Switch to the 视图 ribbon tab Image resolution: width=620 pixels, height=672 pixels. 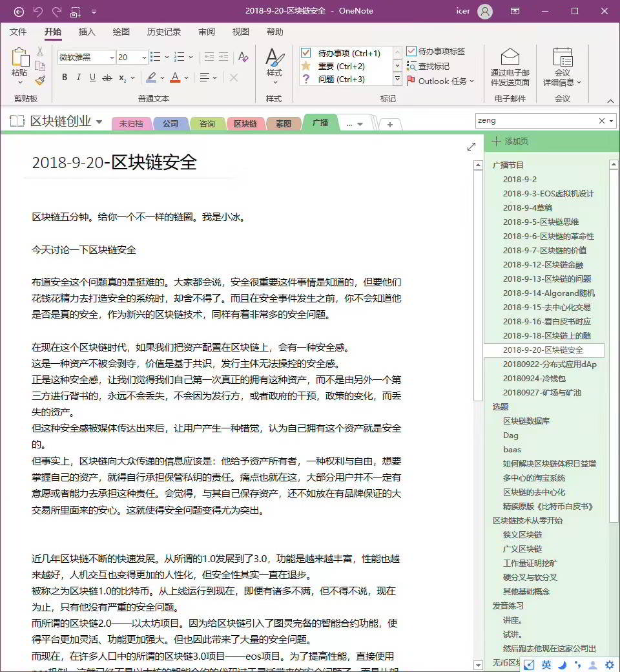pos(241,32)
